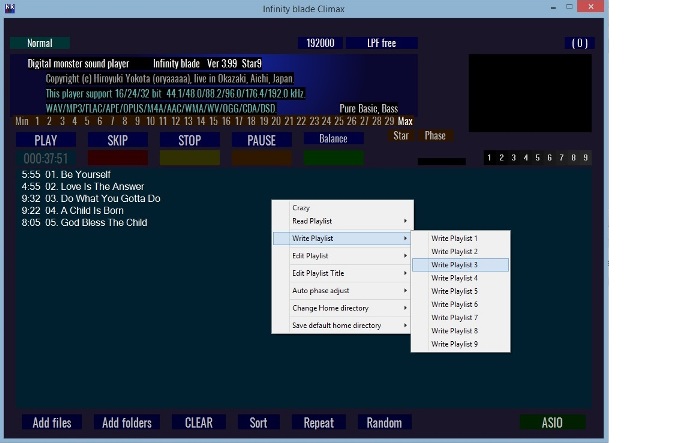
Task: Select track 05. God Bless The Child
Action: tap(84, 223)
